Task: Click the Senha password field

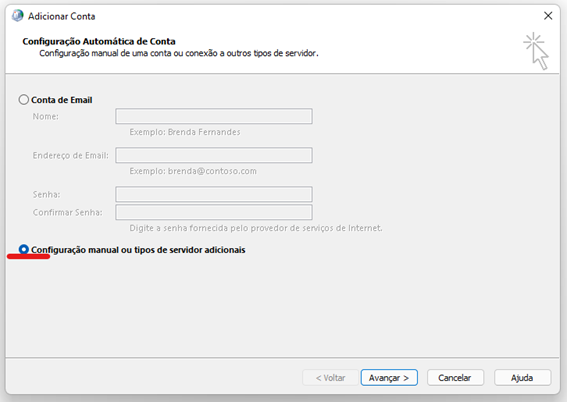Action: [x=214, y=194]
